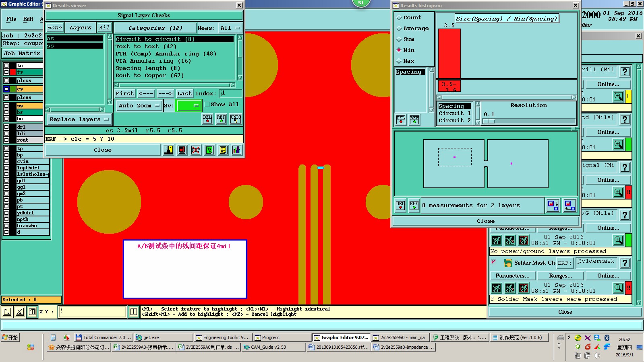Click up arrow of categories list scrollbar
This screenshot has width=644, height=362.
tap(240, 37)
